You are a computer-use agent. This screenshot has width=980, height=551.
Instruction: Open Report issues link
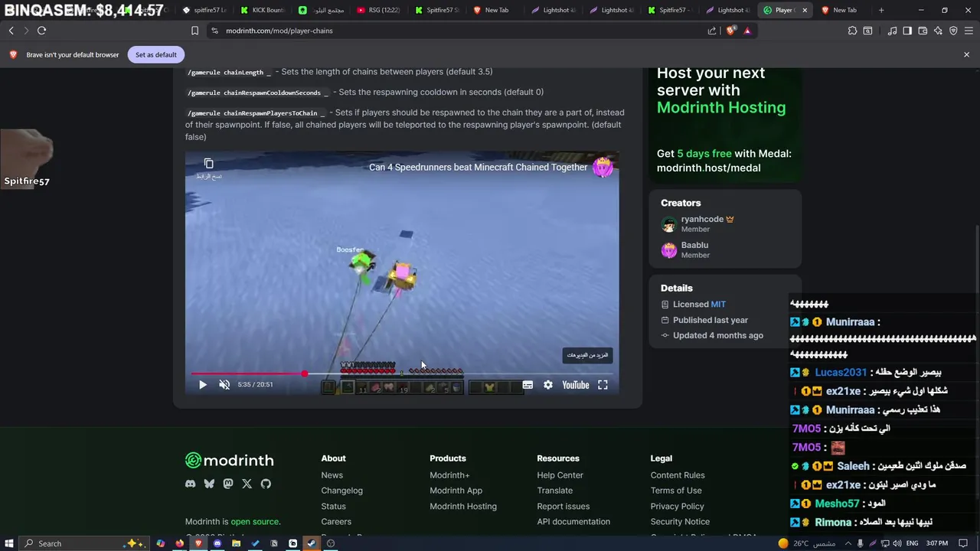pyautogui.click(x=563, y=507)
